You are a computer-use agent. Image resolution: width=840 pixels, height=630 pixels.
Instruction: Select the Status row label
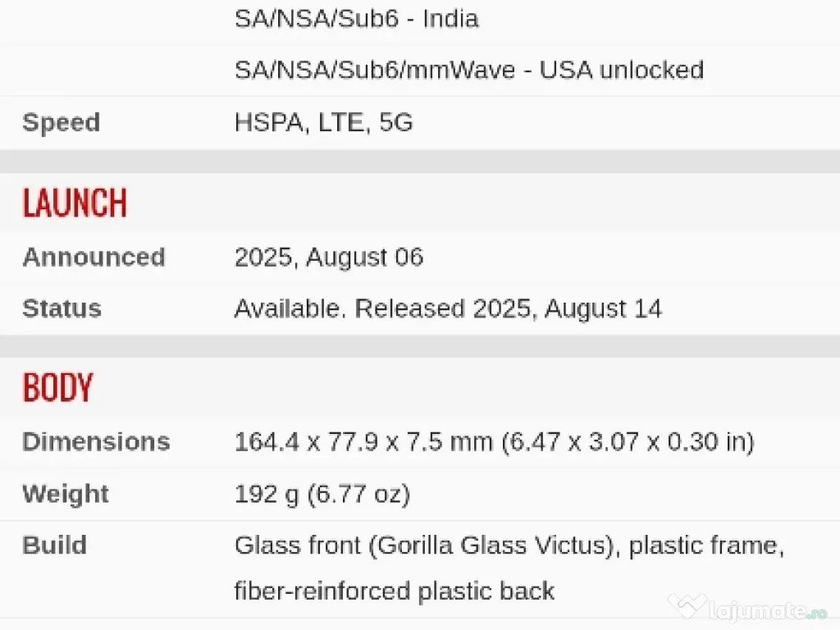point(62,308)
